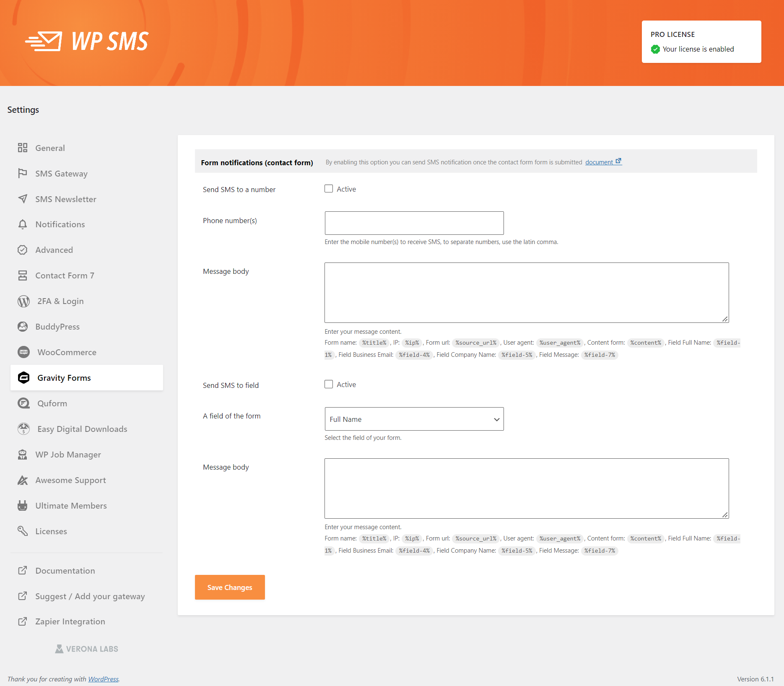Click the Zapier Integration external link icon
Screen dimensions: 784x686
23,621
